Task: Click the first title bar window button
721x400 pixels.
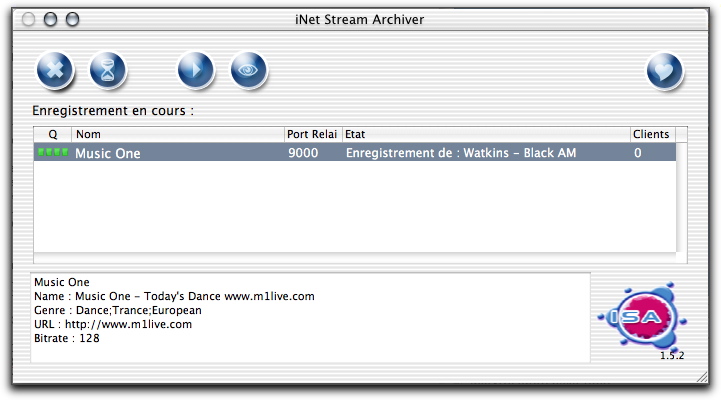Action: coord(29,19)
